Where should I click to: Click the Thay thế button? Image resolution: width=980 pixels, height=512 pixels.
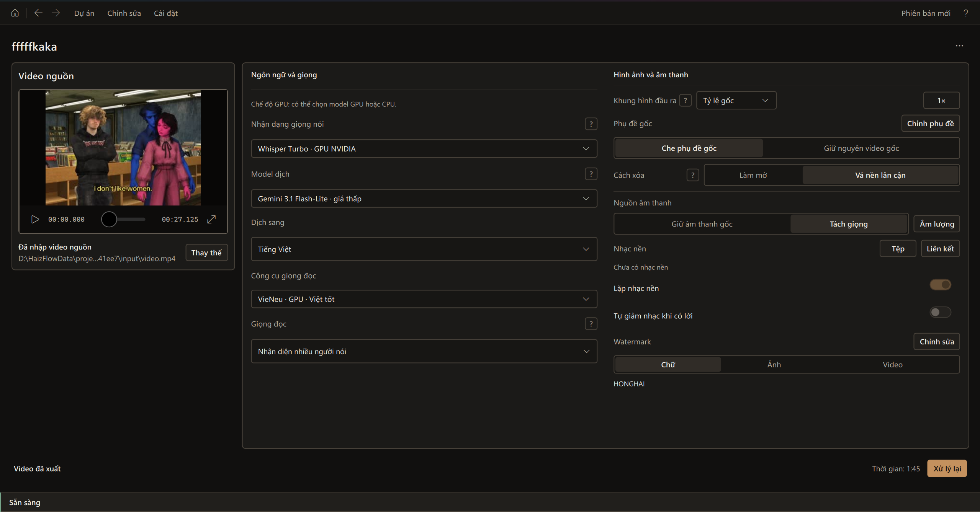point(206,253)
